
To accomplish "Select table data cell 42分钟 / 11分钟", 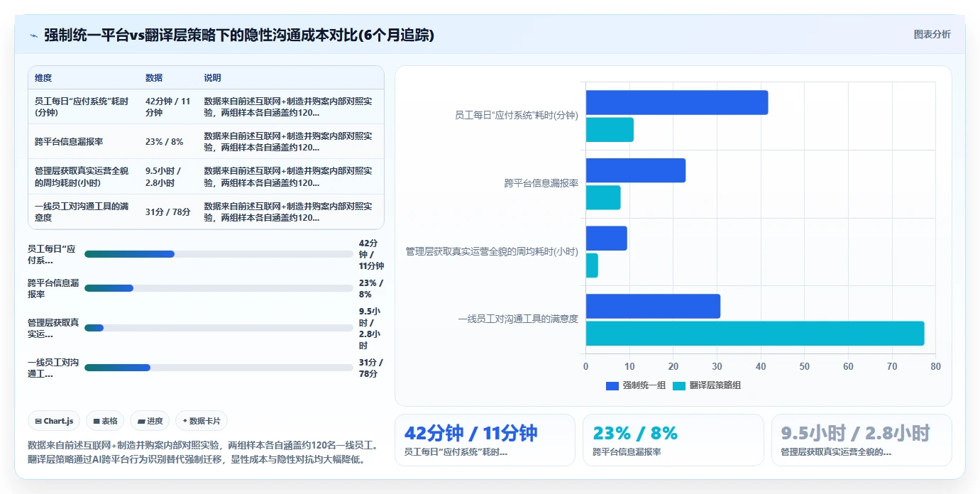I will coord(169,106).
